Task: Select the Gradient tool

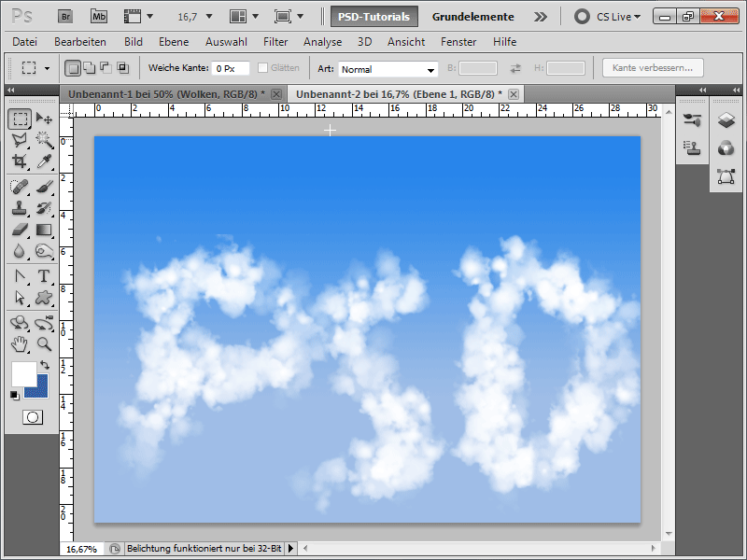Action: [44, 230]
